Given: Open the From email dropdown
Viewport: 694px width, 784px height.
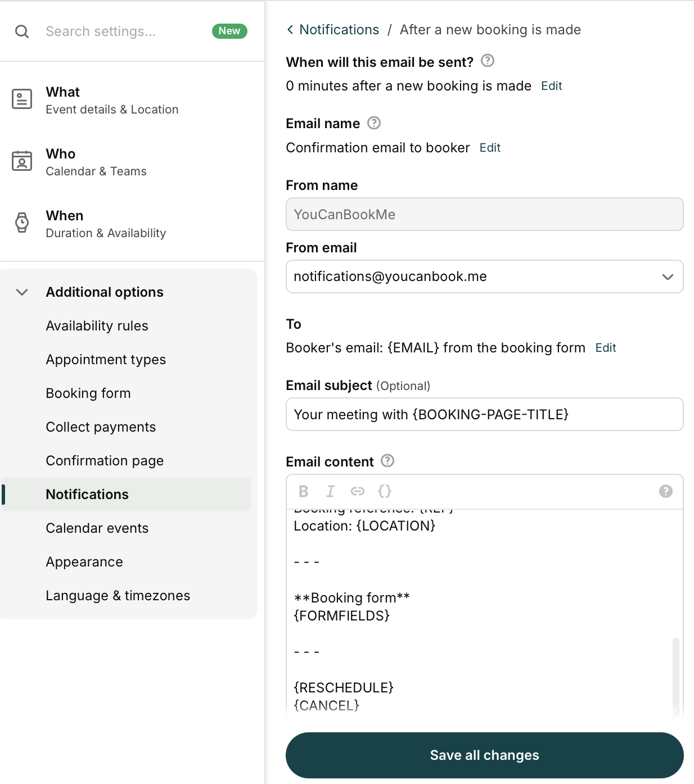Looking at the screenshot, I should (668, 277).
